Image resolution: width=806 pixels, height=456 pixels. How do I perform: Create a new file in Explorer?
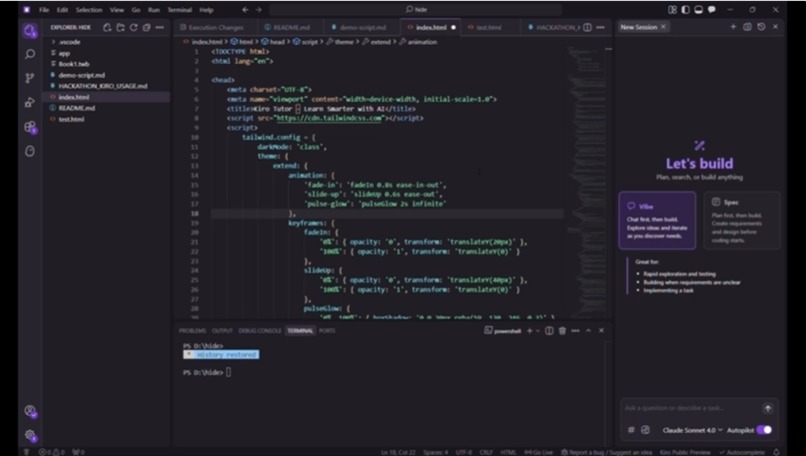[107, 27]
